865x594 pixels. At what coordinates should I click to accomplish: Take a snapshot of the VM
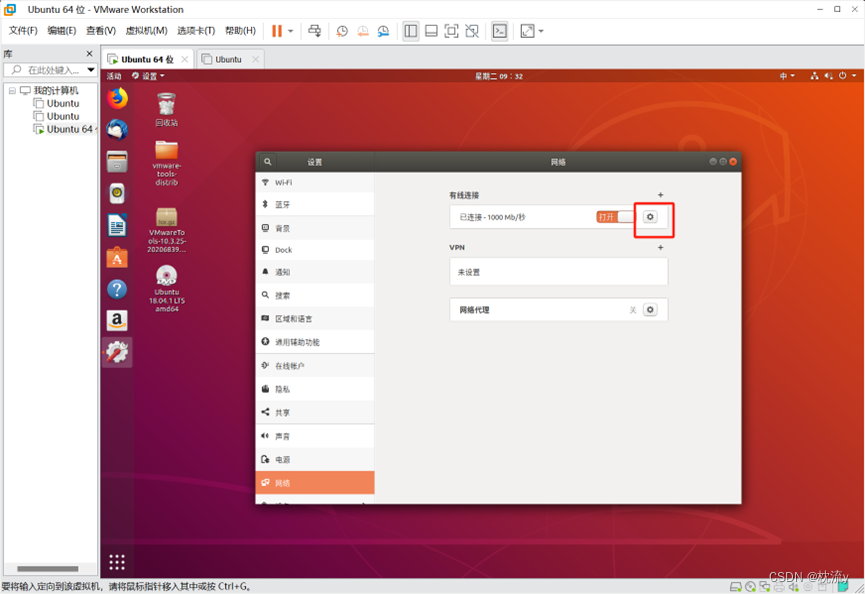[x=342, y=31]
